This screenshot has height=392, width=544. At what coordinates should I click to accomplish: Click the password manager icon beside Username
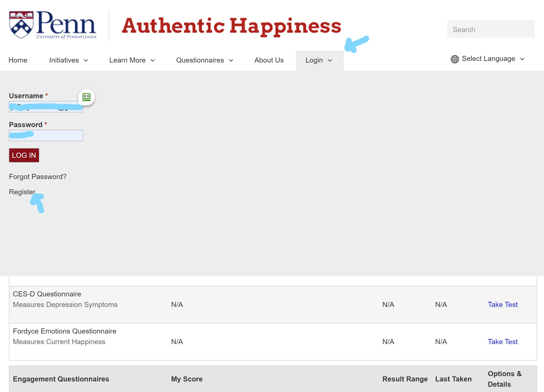pos(87,97)
